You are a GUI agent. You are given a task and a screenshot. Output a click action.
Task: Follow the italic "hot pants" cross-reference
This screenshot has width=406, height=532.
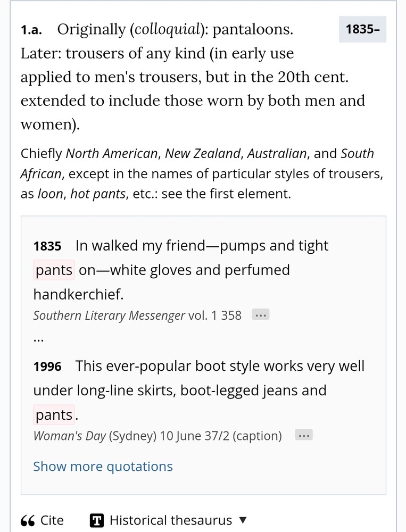pyautogui.click(x=98, y=194)
